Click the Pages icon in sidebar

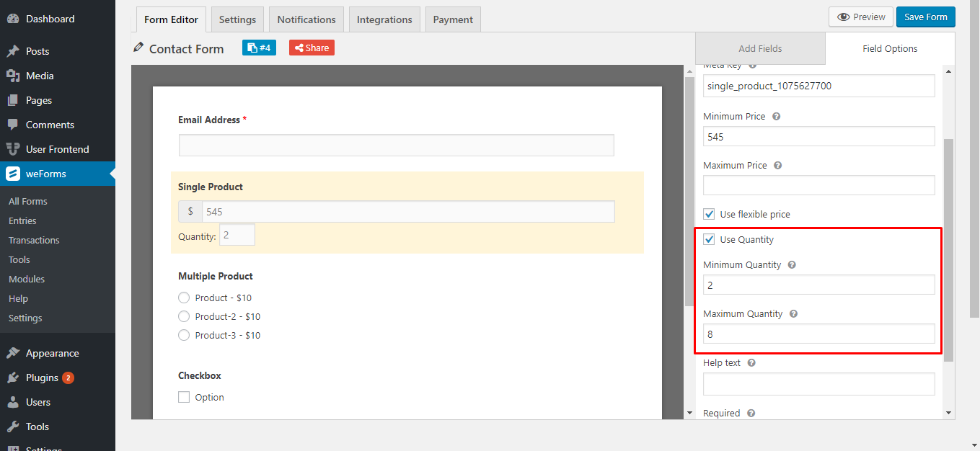click(12, 100)
